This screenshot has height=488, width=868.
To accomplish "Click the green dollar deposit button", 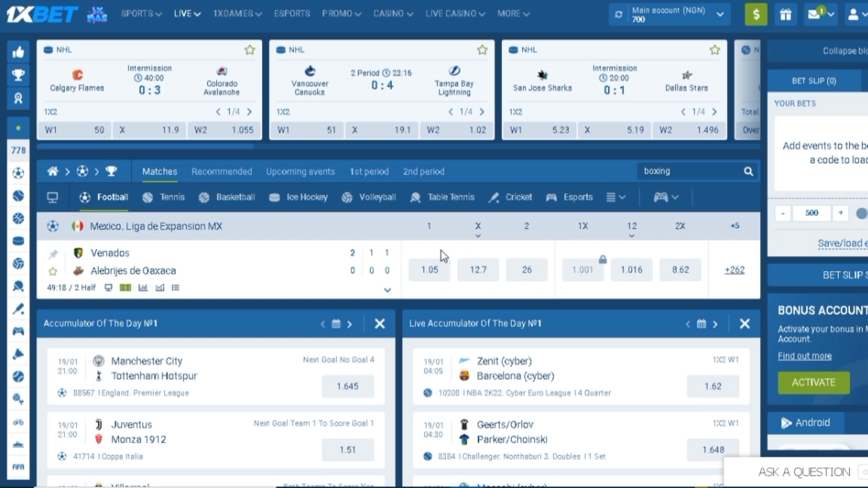I will [x=756, y=14].
